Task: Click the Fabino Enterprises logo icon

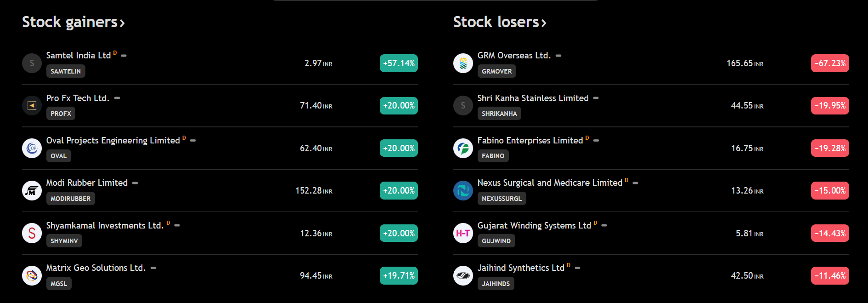Action: (x=463, y=148)
